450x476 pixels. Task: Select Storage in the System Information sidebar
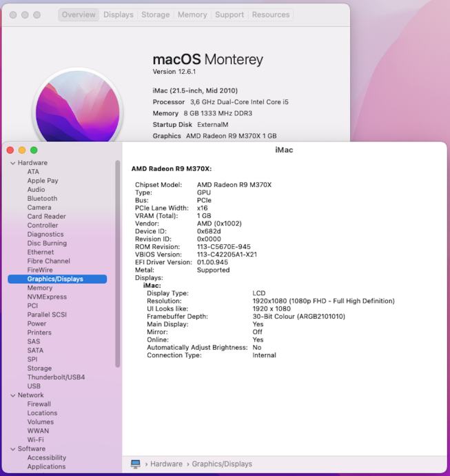39,368
